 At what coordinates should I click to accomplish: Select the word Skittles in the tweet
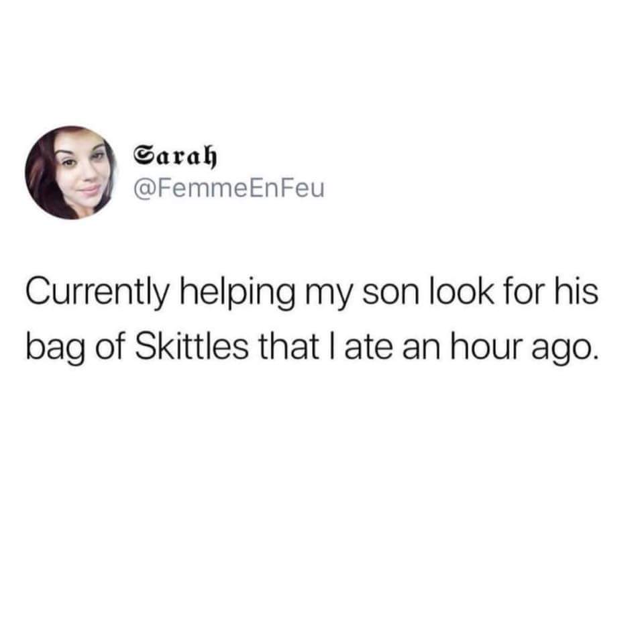pyautogui.click(x=191, y=345)
